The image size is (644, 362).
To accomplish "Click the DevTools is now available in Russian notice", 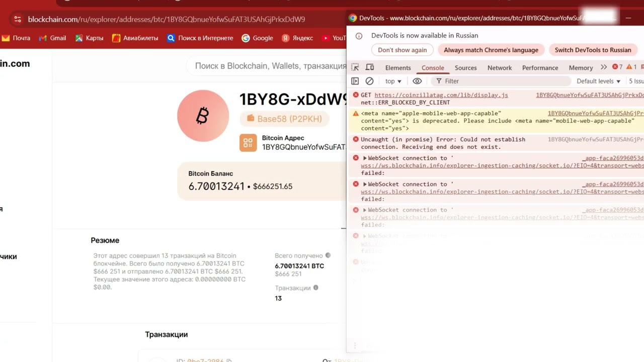I will (425, 35).
